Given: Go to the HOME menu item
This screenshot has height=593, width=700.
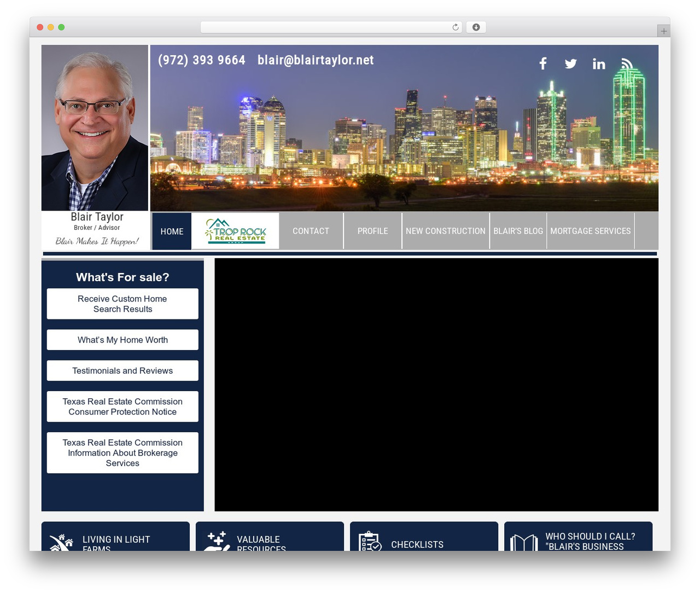Looking at the screenshot, I should [172, 231].
